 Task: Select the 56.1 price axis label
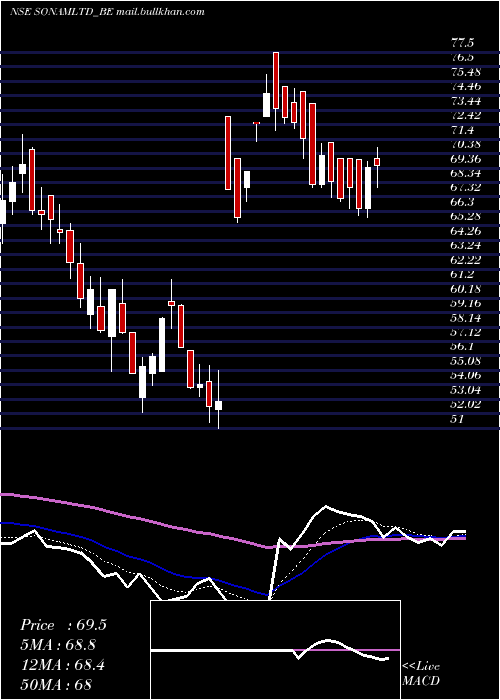462,346
